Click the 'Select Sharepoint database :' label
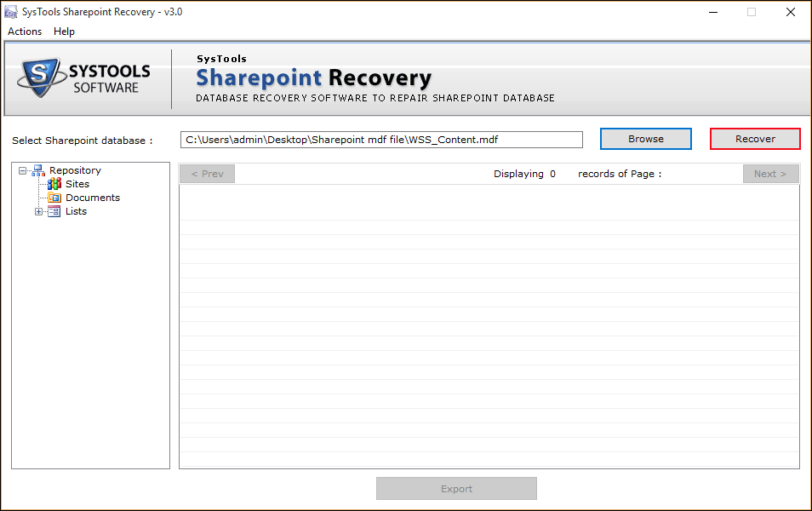 coord(83,141)
